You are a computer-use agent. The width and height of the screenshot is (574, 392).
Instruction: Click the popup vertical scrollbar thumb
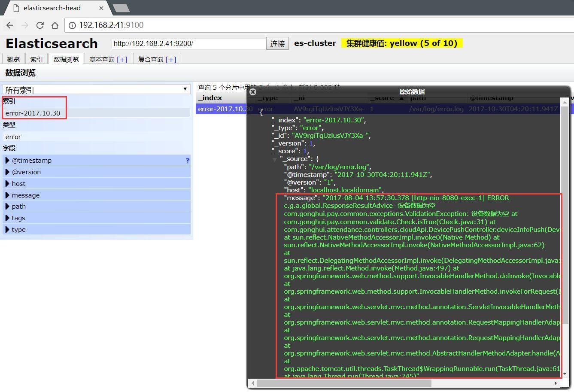565,215
